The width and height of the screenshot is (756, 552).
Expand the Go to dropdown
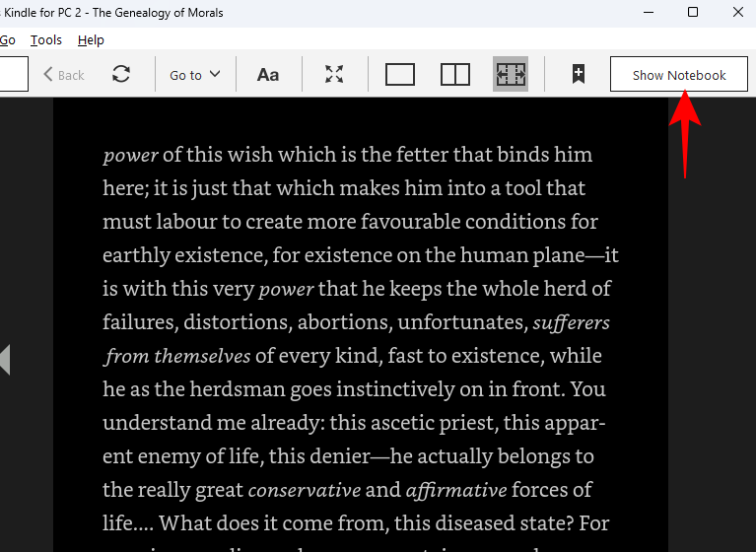pos(194,75)
